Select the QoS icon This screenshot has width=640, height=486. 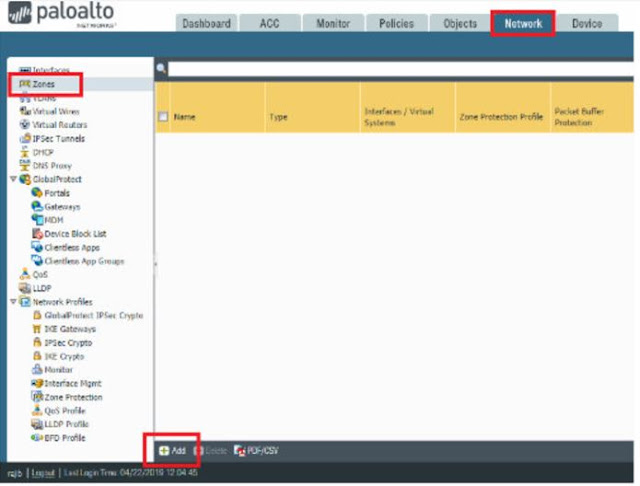(25, 274)
